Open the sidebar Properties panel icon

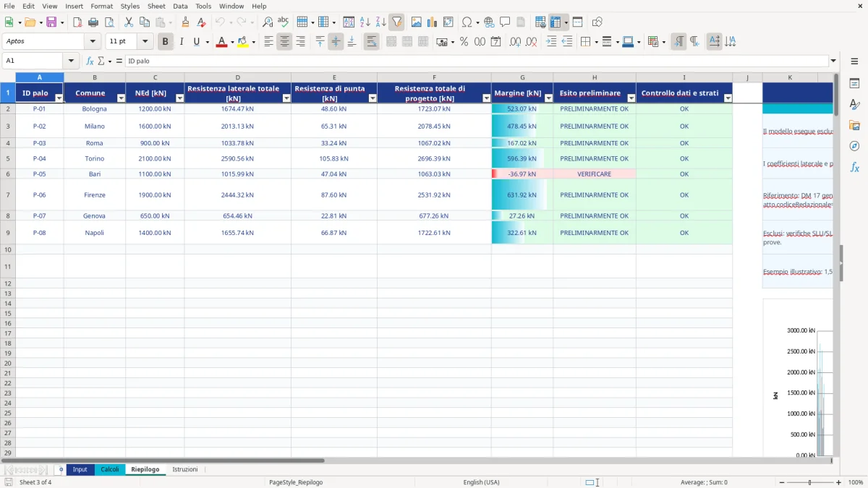[854, 84]
